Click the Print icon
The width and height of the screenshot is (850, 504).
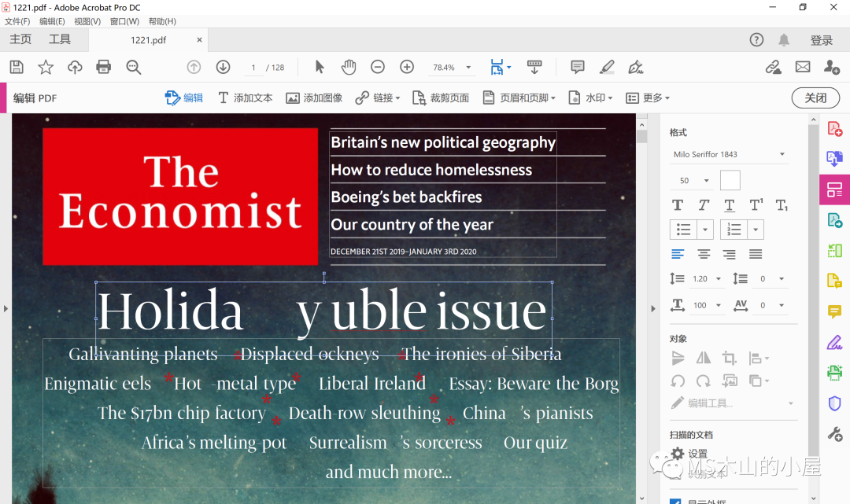pyautogui.click(x=104, y=67)
